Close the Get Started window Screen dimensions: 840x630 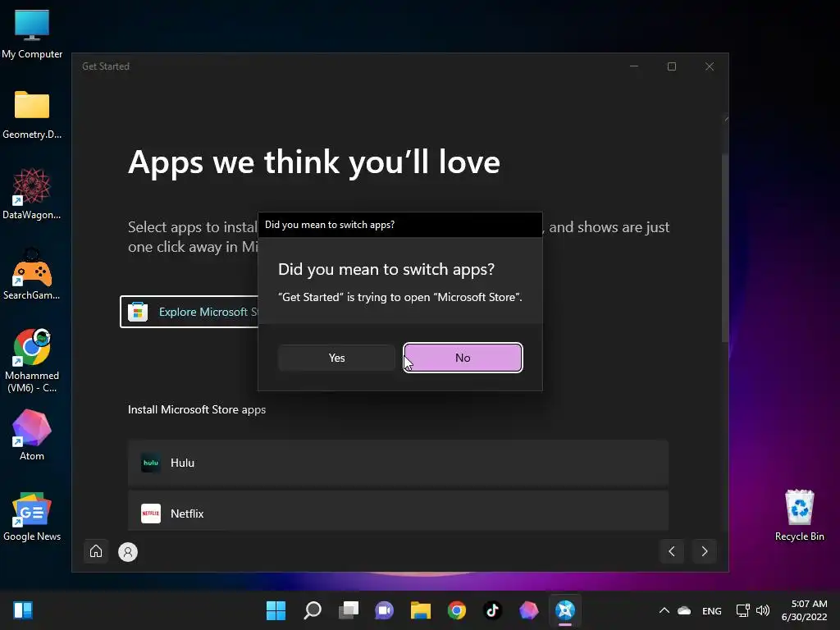[710, 66]
